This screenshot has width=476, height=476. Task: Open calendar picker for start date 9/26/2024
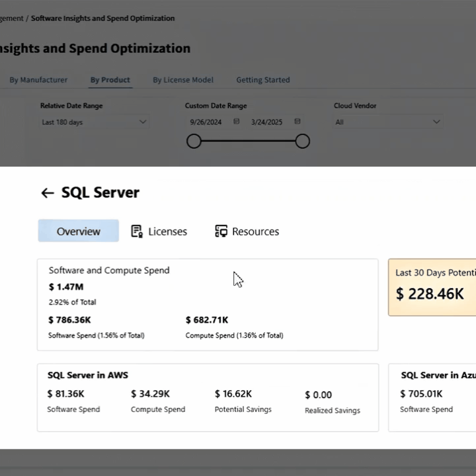click(237, 122)
